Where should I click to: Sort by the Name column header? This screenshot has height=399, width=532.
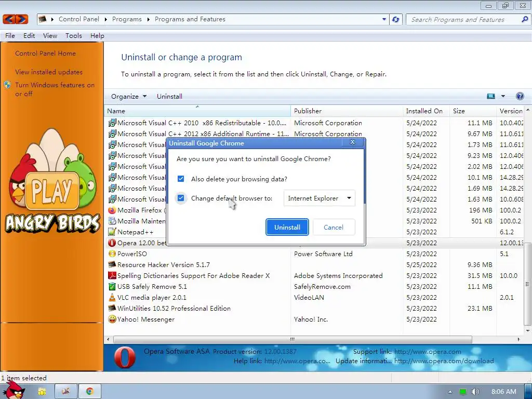[197, 111]
